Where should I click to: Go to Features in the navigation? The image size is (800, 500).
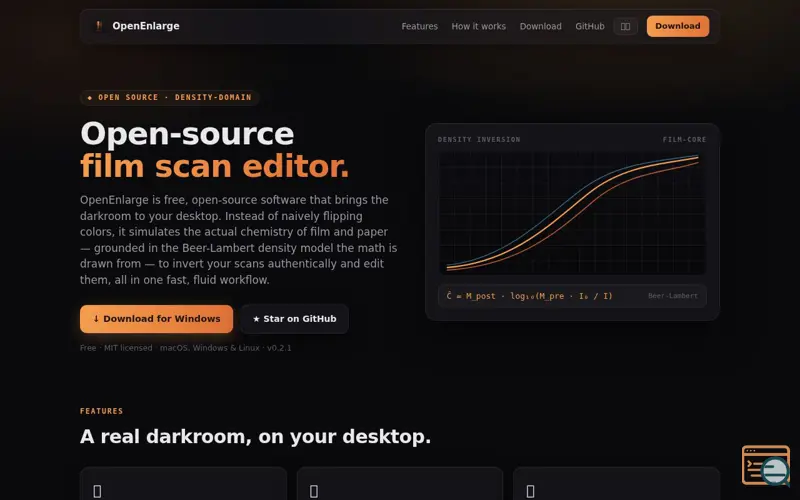[x=419, y=26]
